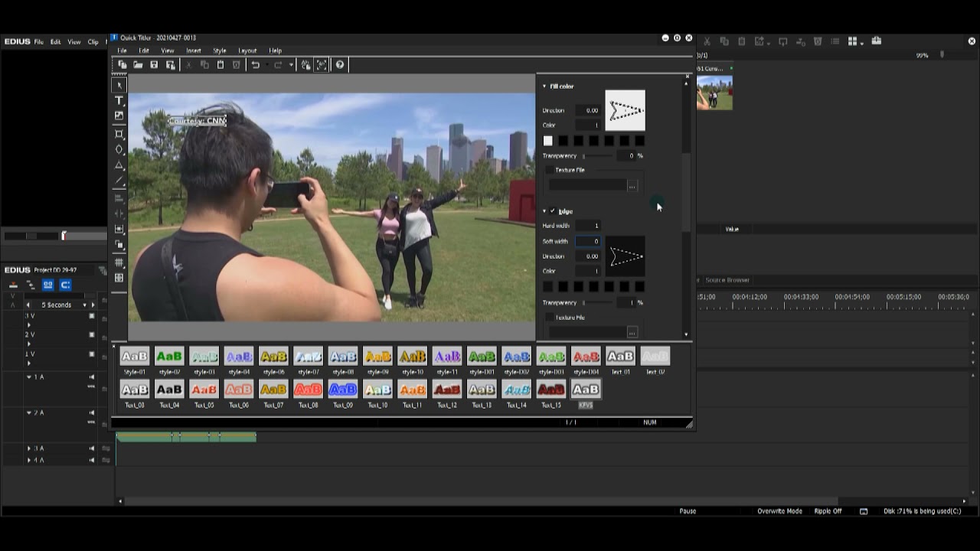Select the Text tool
This screenshot has width=980, height=551.
coord(119,101)
